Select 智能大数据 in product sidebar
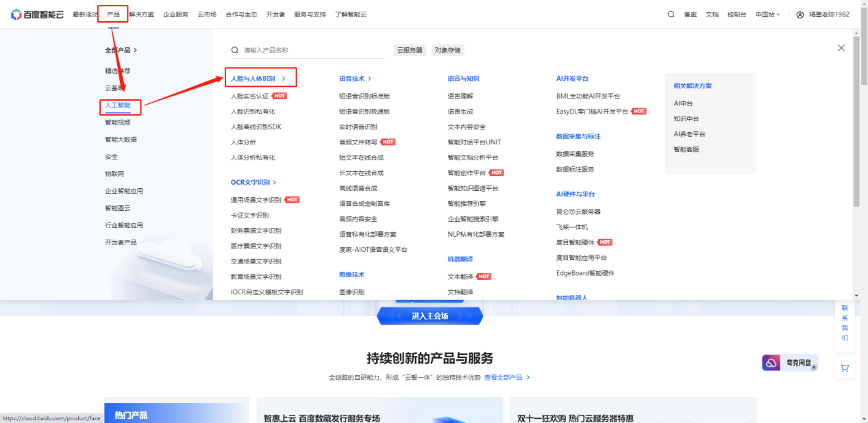868x423 pixels. point(121,140)
